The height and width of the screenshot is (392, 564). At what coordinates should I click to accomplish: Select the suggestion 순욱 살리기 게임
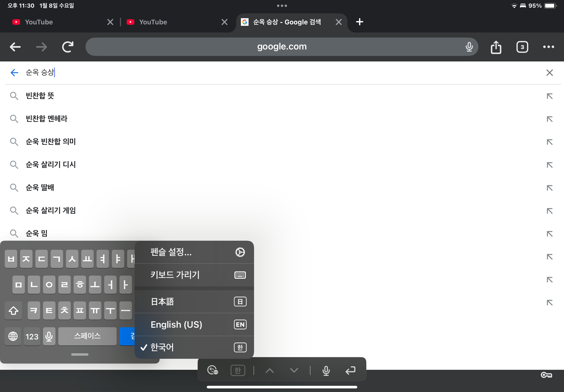tap(51, 211)
